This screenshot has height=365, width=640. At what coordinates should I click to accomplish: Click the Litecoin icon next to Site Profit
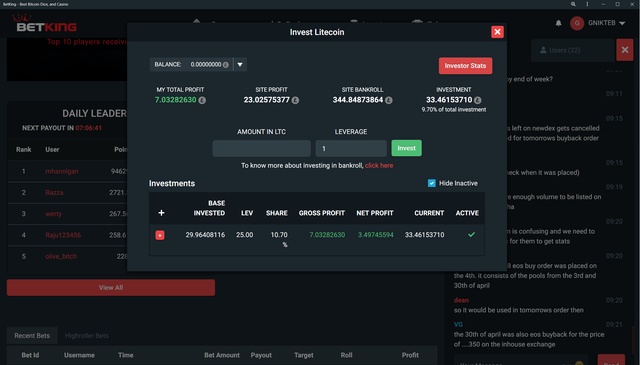[x=295, y=100]
